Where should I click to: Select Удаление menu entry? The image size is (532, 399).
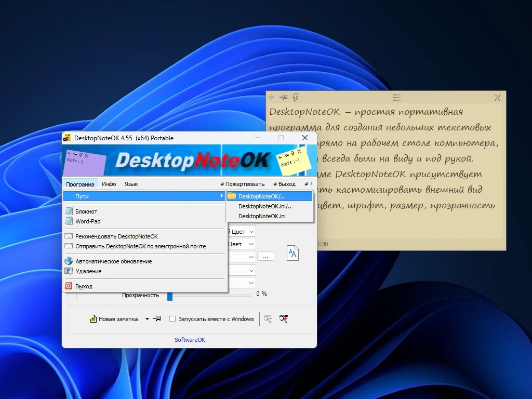click(x=144, y=271)
